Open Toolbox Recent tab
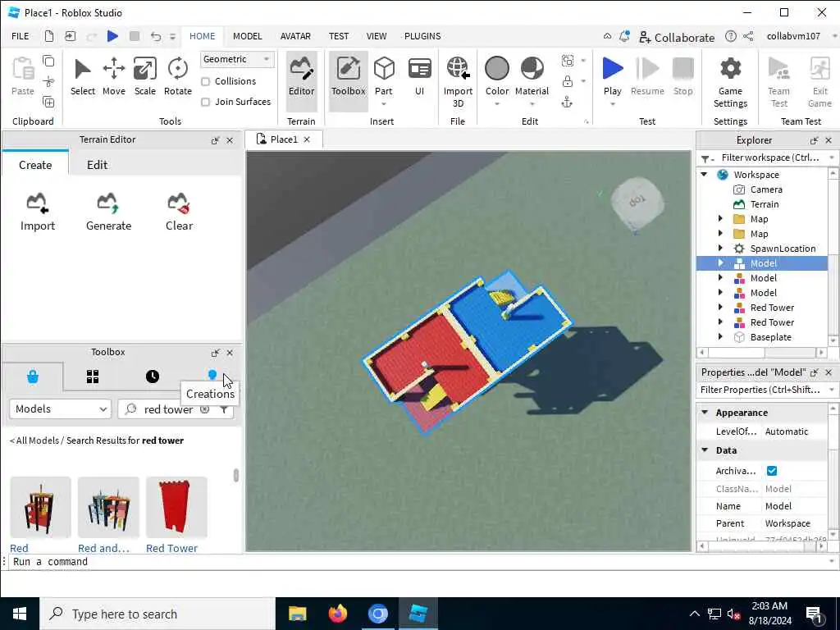 153,377
